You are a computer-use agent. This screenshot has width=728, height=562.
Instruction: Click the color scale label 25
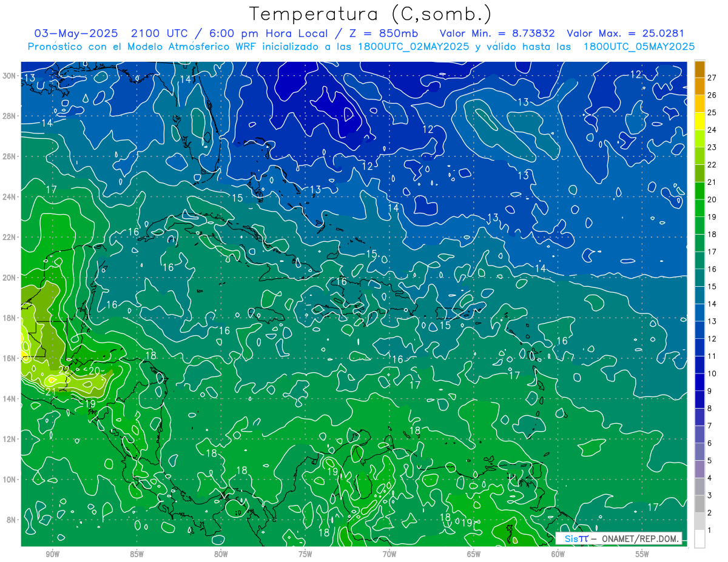712,112
